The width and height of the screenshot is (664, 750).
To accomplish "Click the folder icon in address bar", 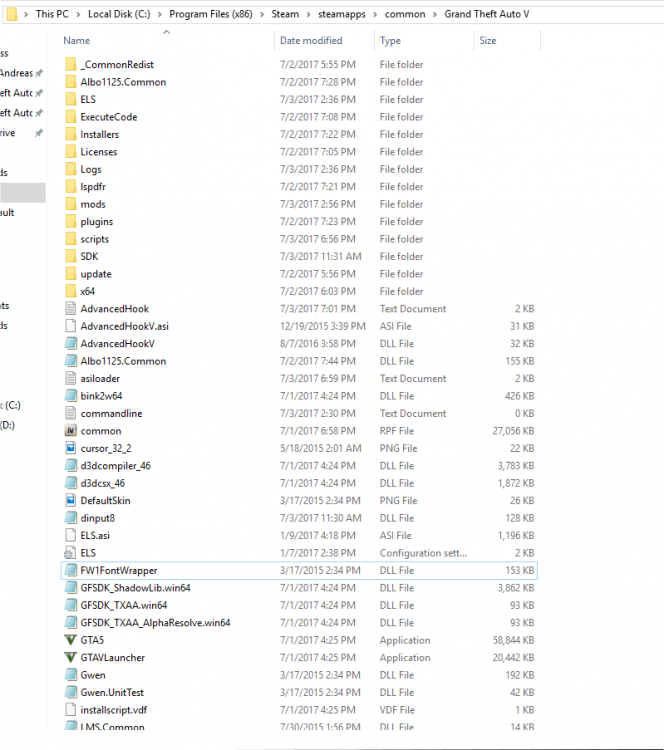I will 11,14.
